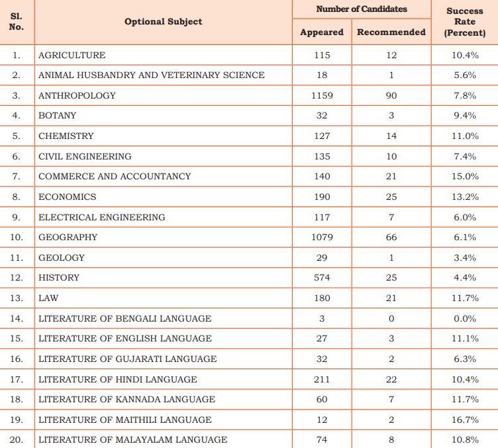Click Economics success rate 13.2%
498x448 pixels.
pos(465,197)
